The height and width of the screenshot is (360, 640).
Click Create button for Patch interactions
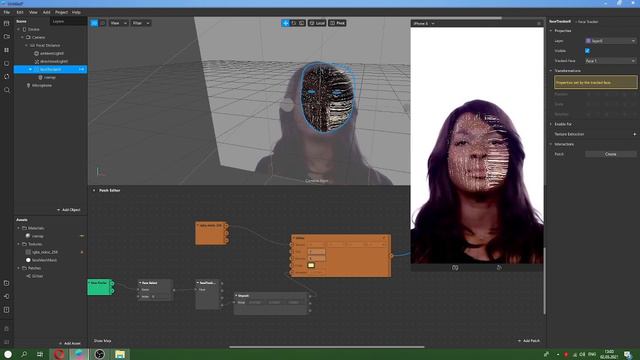tap(611, 154)
